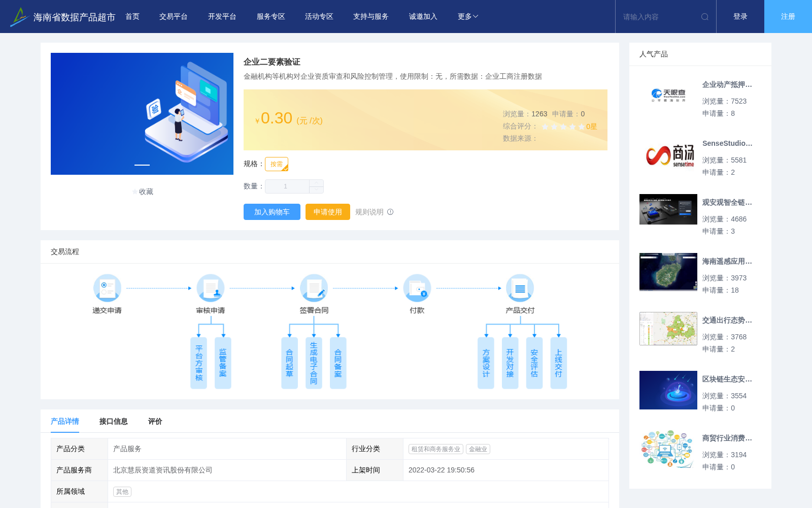Screen dimensions: 812x508
Task: Open the 区块链生态安 product thumbnail
Action: coord(668,390)
